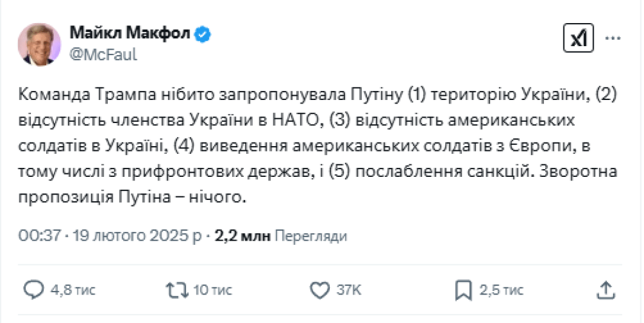Image resolution: width=644 pixels, height=323 pixels.
Task: Click the 10 тис reposts count
Action: tap(212, 290)
